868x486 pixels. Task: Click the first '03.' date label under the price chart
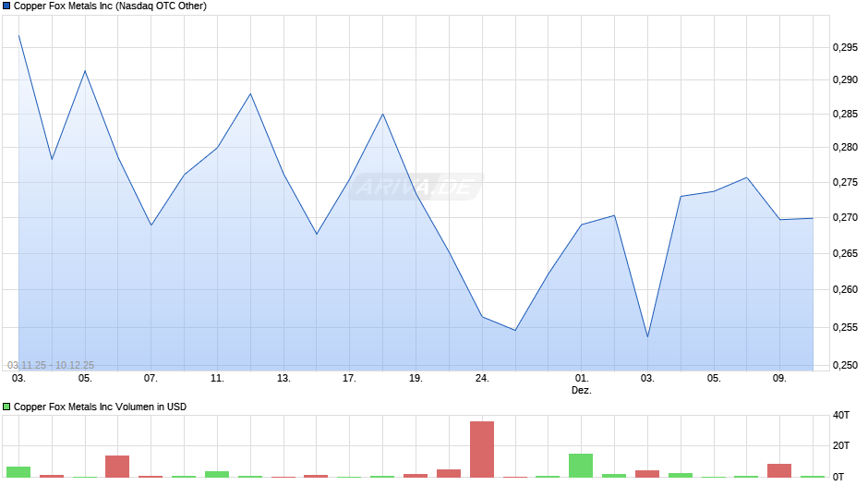pos(18,378)
